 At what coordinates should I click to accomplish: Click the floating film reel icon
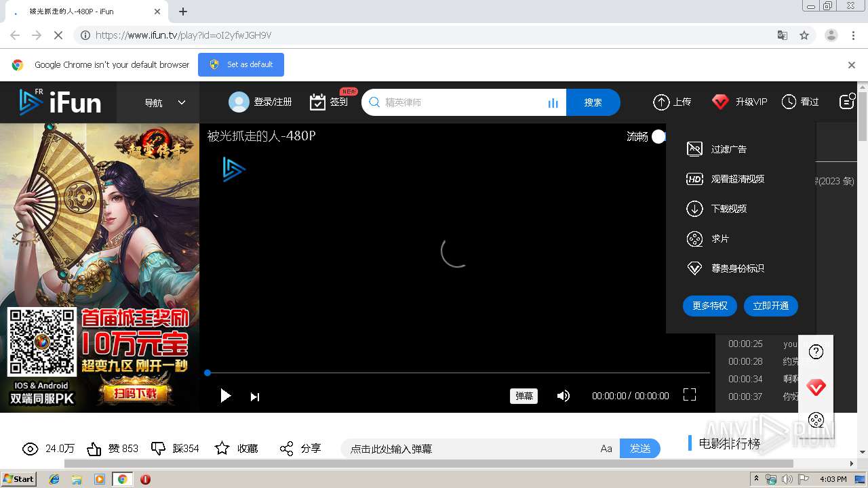(x=816, y=420)
